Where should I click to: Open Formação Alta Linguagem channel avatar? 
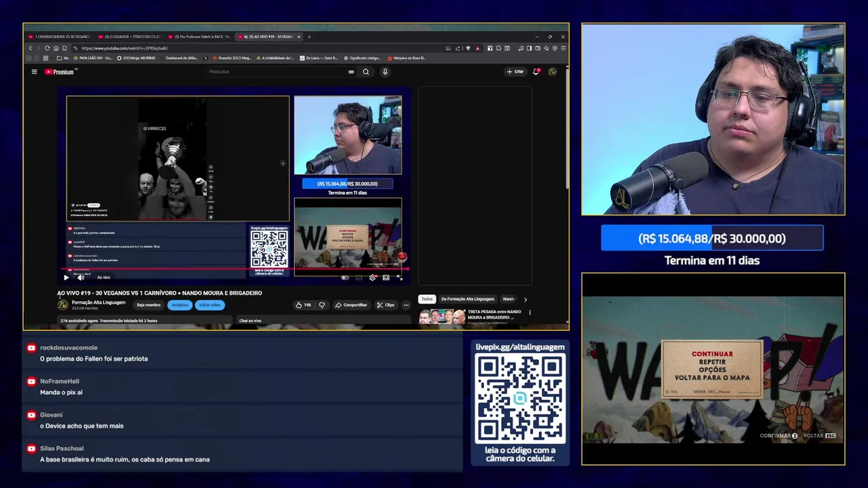tap(63, 305)
